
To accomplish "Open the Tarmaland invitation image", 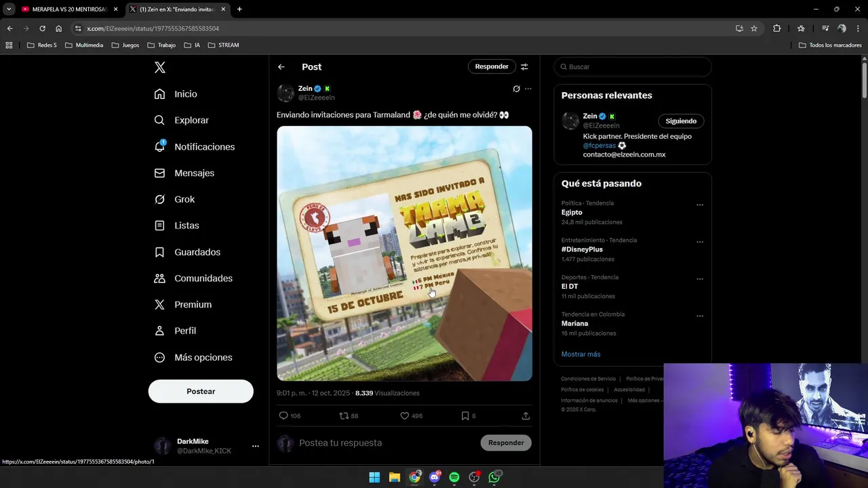I will coord(404,253).
